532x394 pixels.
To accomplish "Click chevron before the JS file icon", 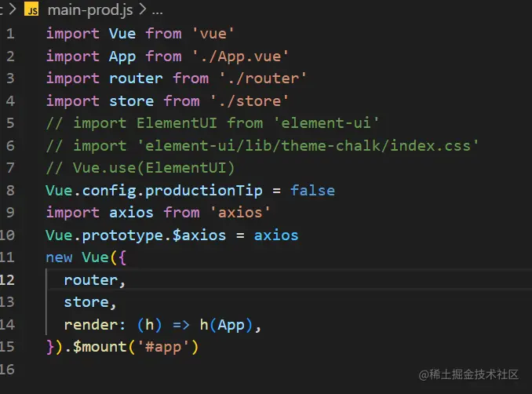I will click(13, 10).
